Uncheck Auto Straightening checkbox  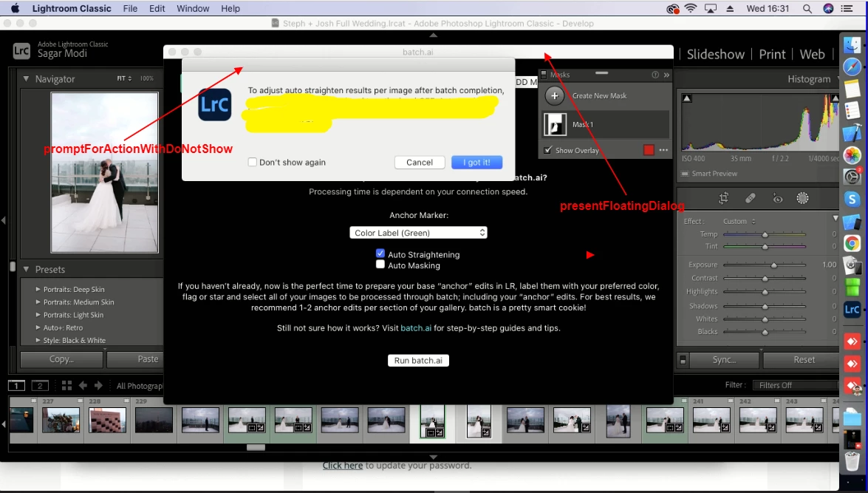click(x=380, y=254)
